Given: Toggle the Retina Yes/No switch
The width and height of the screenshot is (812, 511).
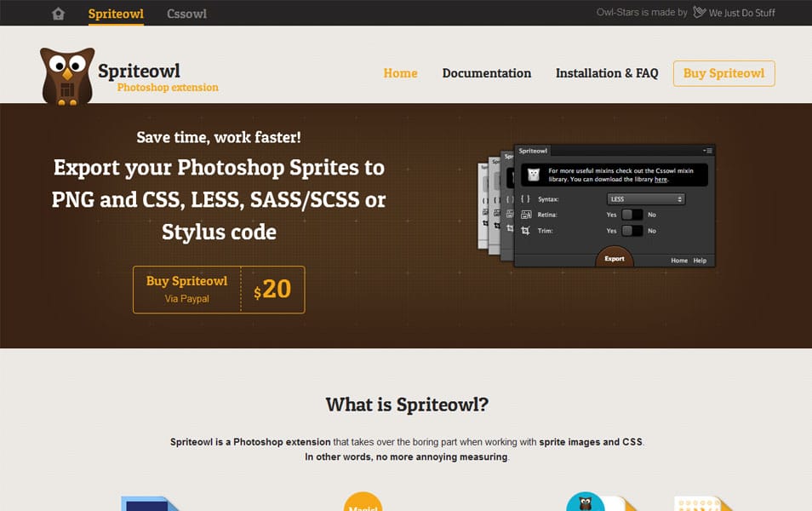Looking at the screenshot, I should [632, 215].
